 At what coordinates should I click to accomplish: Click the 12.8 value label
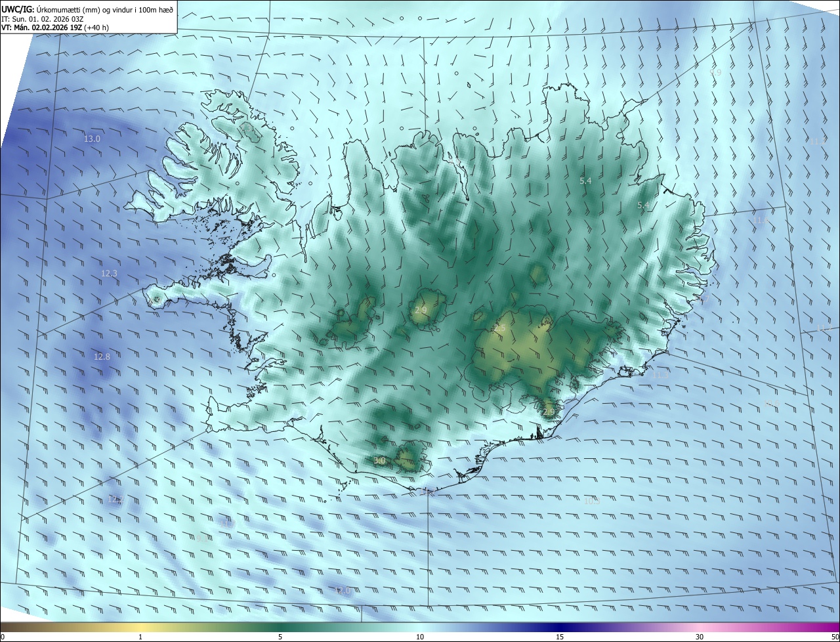[x=102, y=357]
